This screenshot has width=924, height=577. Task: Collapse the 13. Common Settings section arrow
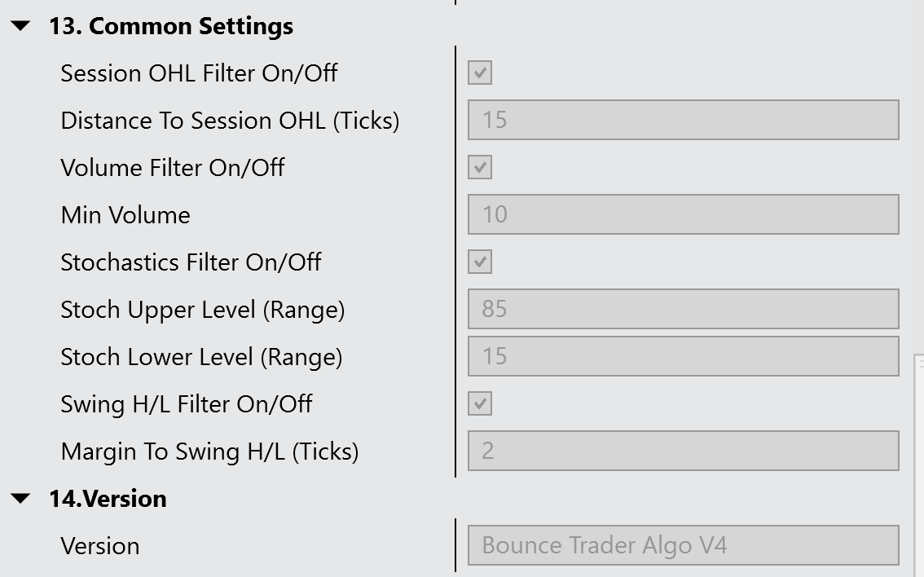click(22, 26)
